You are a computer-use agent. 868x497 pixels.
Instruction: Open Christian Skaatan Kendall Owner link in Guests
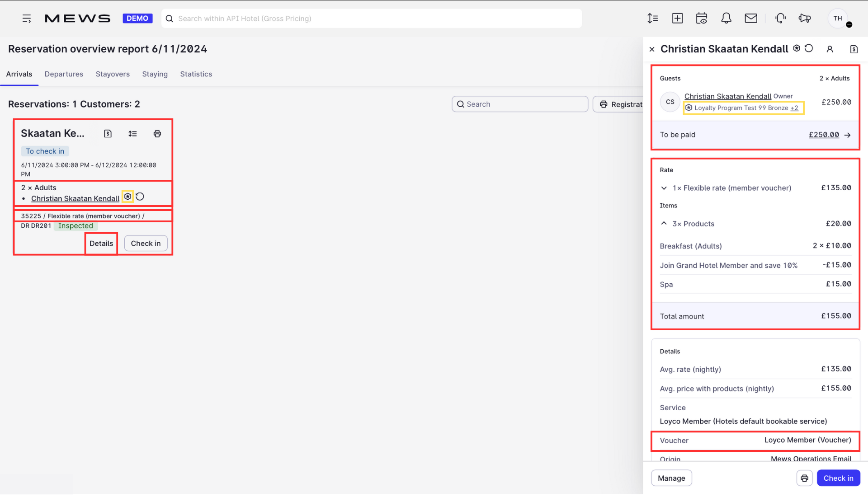[728, 96]
